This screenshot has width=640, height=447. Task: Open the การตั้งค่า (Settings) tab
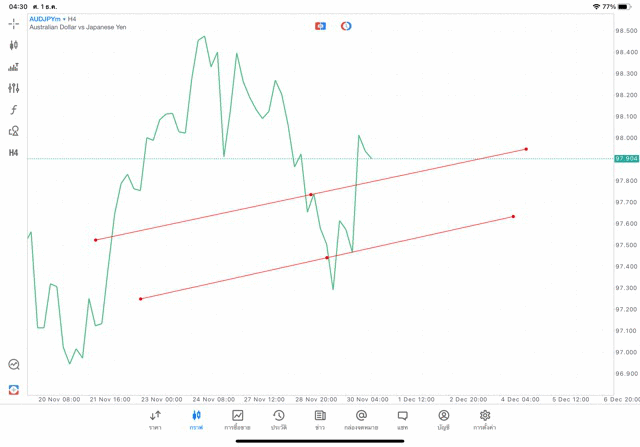[x=485, y=420]
